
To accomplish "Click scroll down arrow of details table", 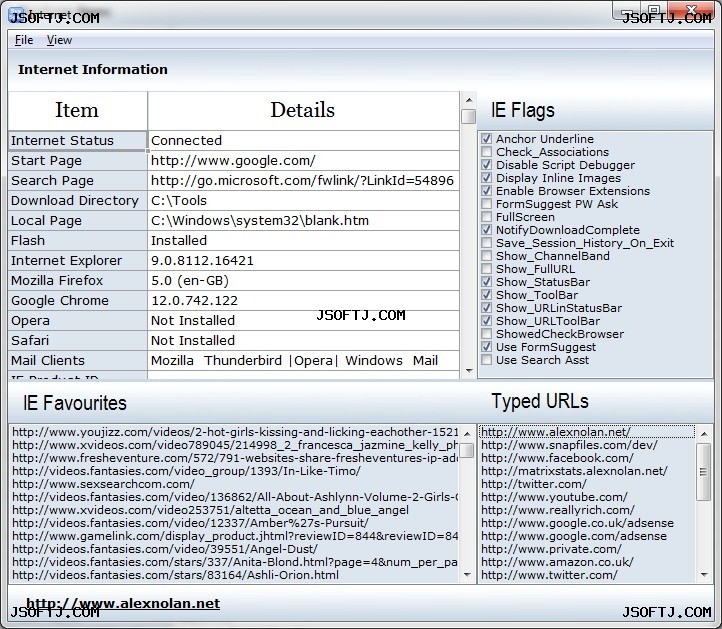I will coord(469,371).
